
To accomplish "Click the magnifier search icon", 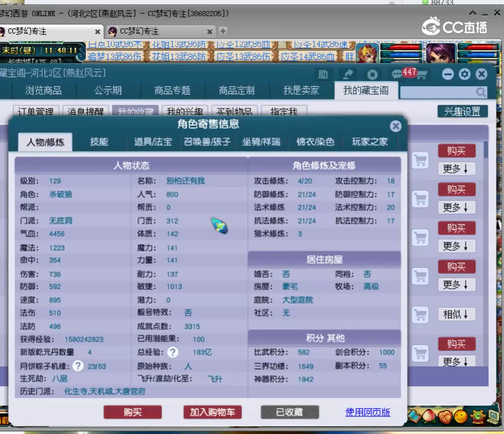I will pyautogui.click(x=481, y=92).
